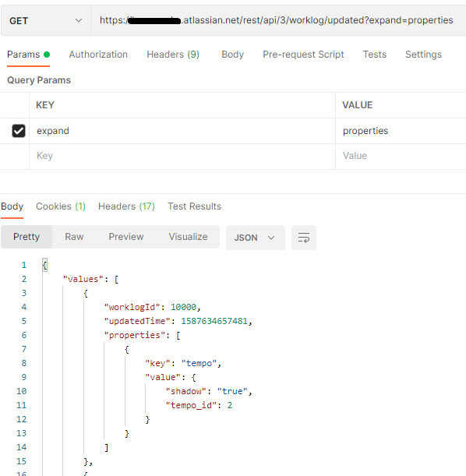Image resolution: width=466 pixels, height=476 pixels.
Task: Open the response Headers (17) tab
Action: (x=126, y=206)
